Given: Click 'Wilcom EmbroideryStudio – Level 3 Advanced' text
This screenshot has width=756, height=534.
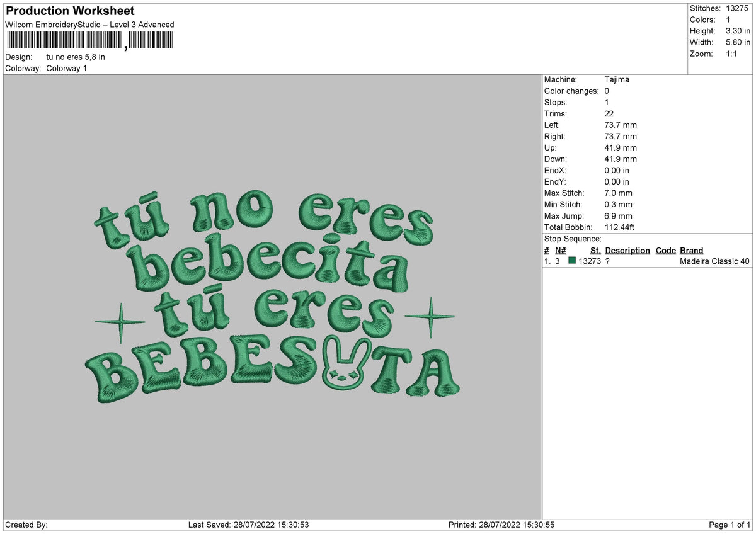Looking at the screenshot, I should (x=89, y=25).
